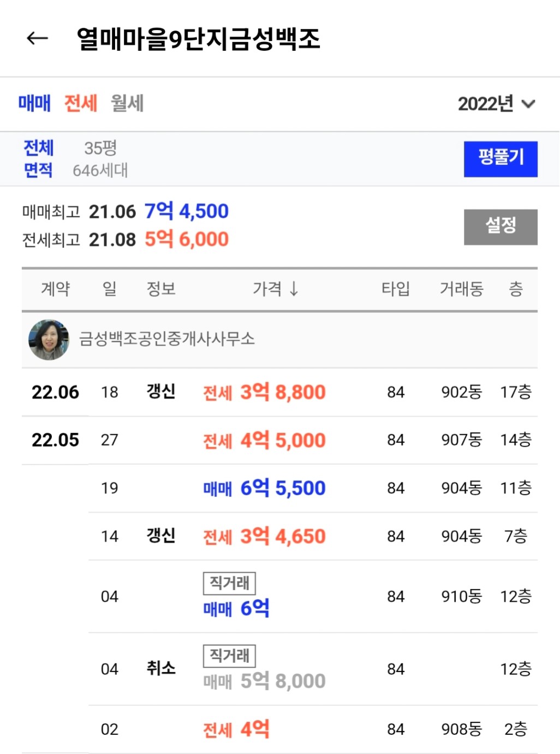Select the 전체 면적 tab
Image resolution: width=560 pixels, height=754 pixels.
click(38, 158)
